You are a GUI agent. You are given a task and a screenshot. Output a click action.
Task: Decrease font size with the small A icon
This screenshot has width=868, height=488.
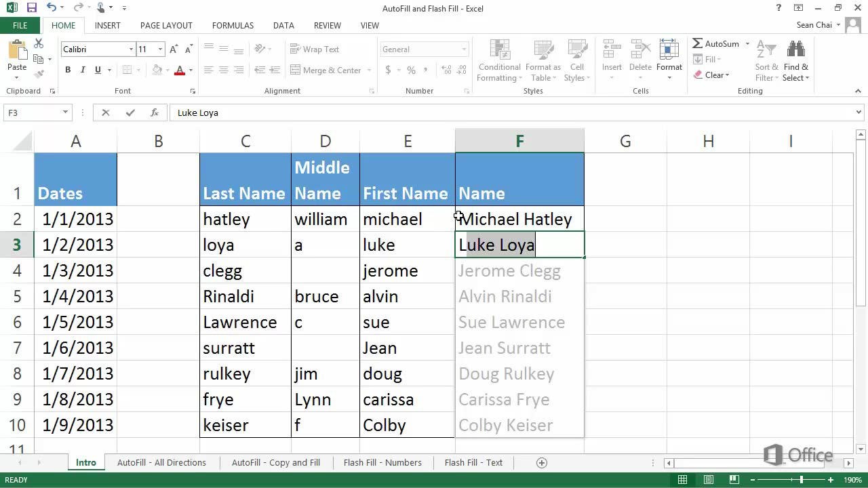pos(187,49)
